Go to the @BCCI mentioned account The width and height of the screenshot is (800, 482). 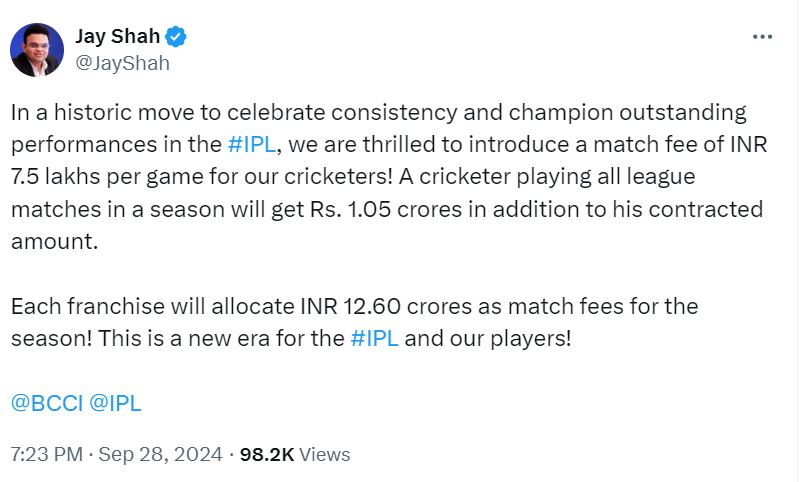coord(46,403)
